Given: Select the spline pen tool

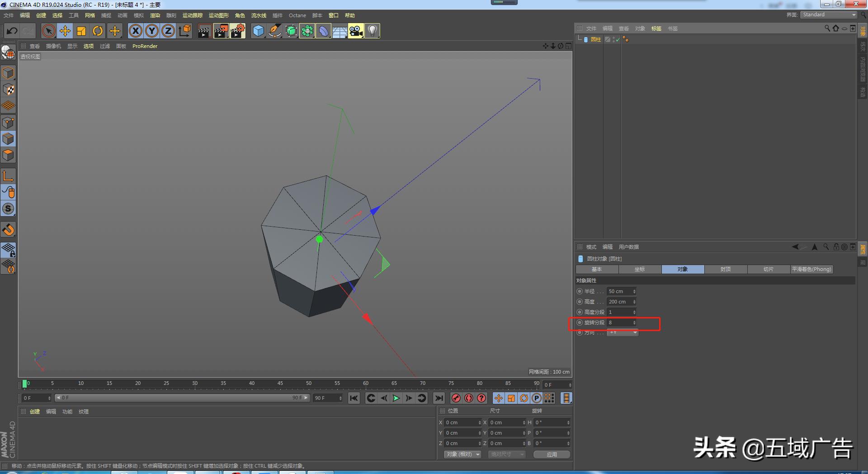Looking at the screenshot, I should [x=274, y=31].
